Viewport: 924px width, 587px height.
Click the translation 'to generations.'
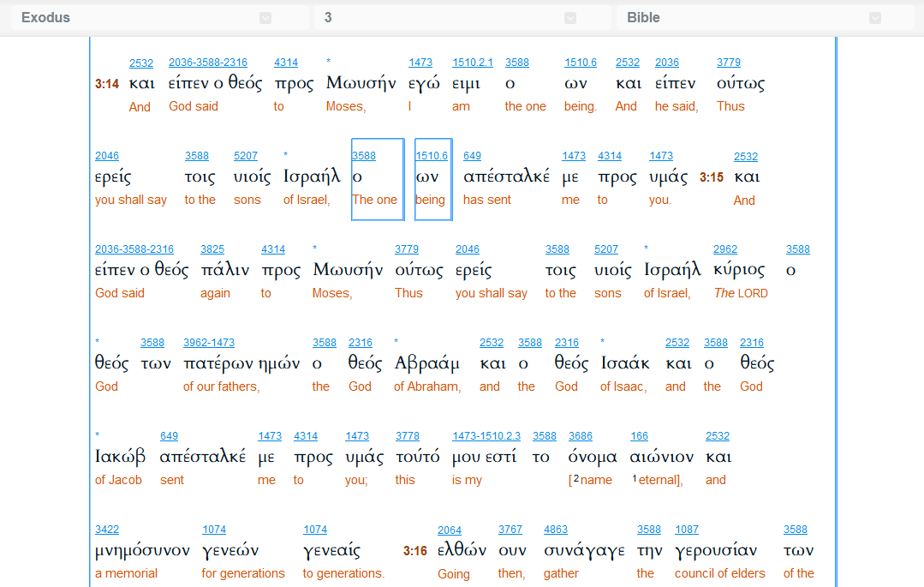tap(343, 573)
